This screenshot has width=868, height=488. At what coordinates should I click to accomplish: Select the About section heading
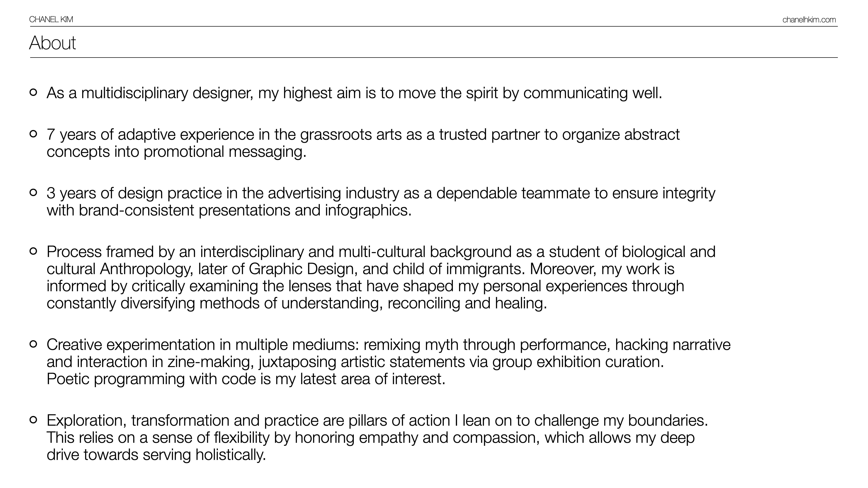53,43
